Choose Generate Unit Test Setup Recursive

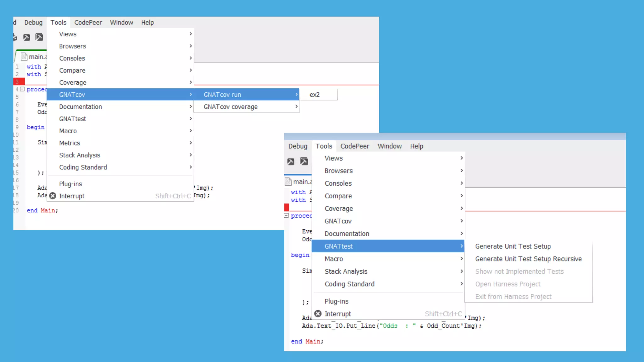[x=528, y=259]
